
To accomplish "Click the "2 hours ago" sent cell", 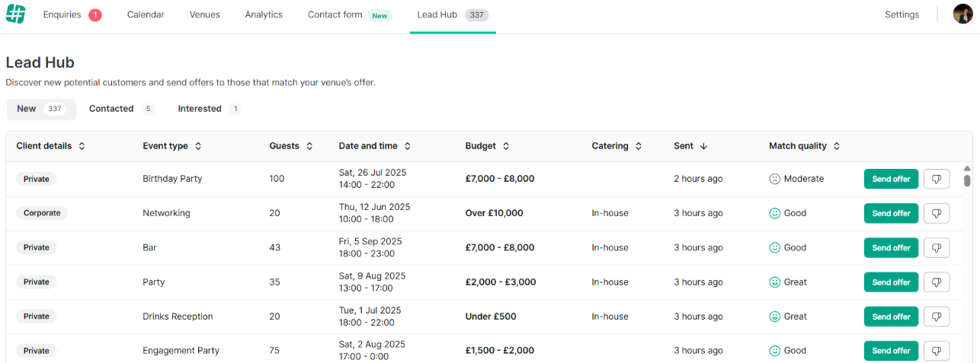I will pyautogui.click(x=698, y=179).
